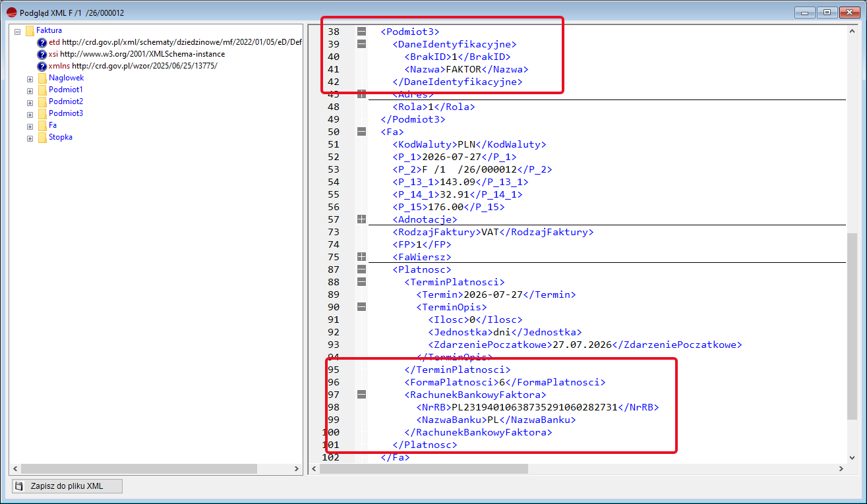867x504 pixels.
Task: Expand the Stopka tree node
Action: 30,138
